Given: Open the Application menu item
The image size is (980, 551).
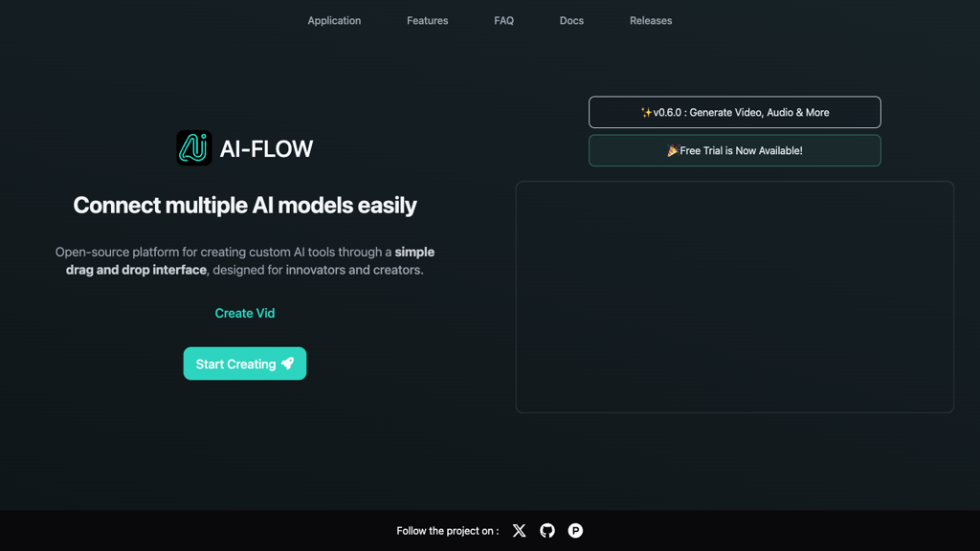Looking at the screenshot, I should [x=334, y=20].
